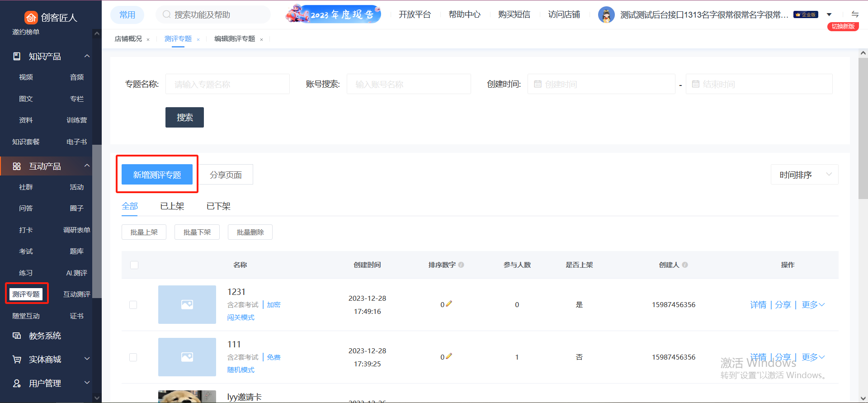Tick the select-all checkbox in the table header

pos(134,265)
